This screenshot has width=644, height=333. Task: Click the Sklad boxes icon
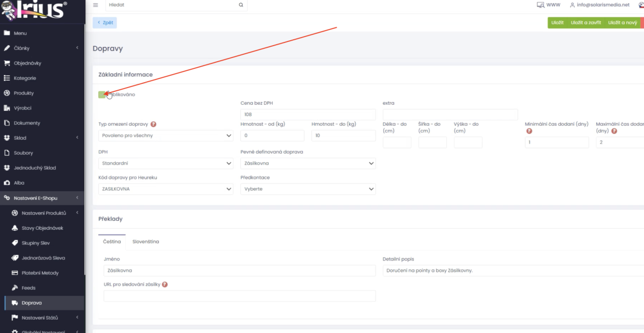(7, 138)
